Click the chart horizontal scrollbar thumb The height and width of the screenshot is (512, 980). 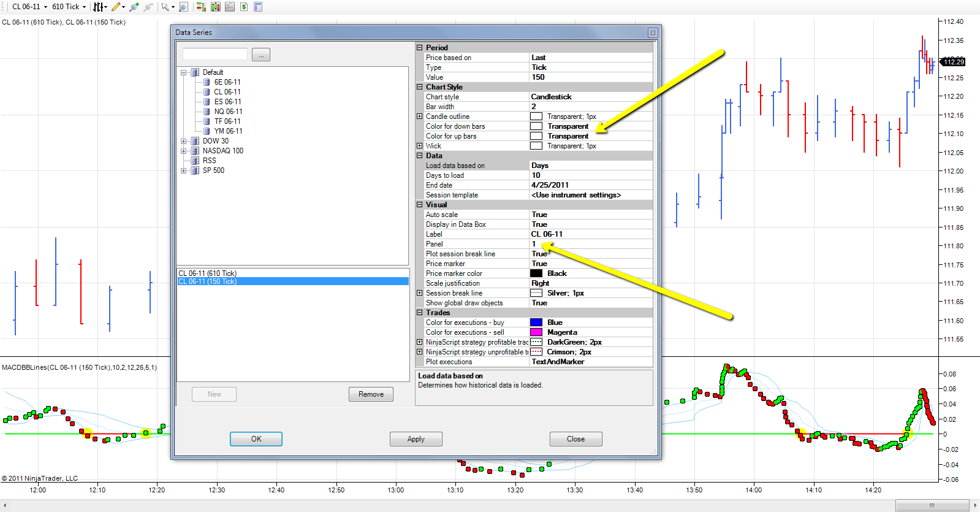(x=932, y=505)
